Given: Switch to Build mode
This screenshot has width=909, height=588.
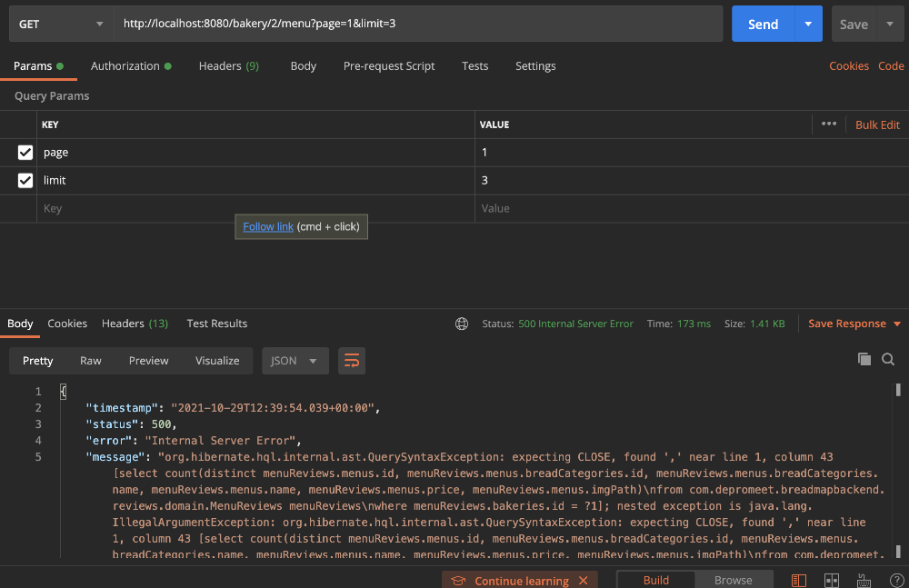Looking at the screenshot, I should click(x=655, y=580).
